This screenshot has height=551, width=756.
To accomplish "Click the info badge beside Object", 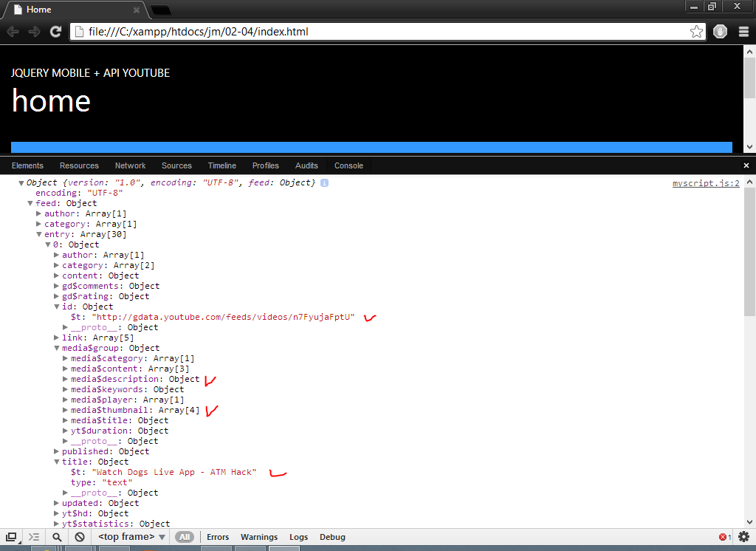I will (x=325, y=183).
